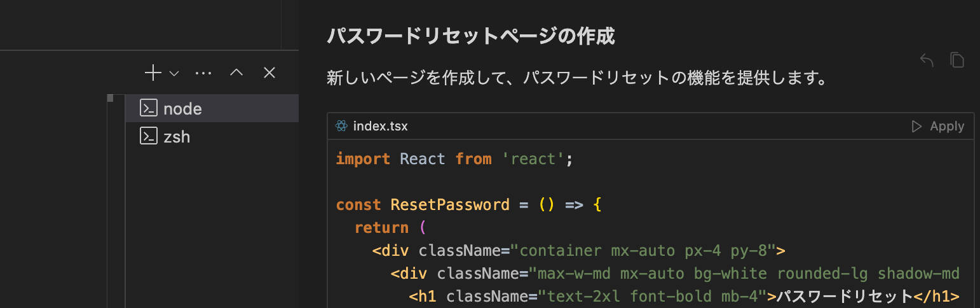The width and height of the screenshot is (980, 308).
Task: Click the terminal list scrollbar handle
Action: (111, 98)
